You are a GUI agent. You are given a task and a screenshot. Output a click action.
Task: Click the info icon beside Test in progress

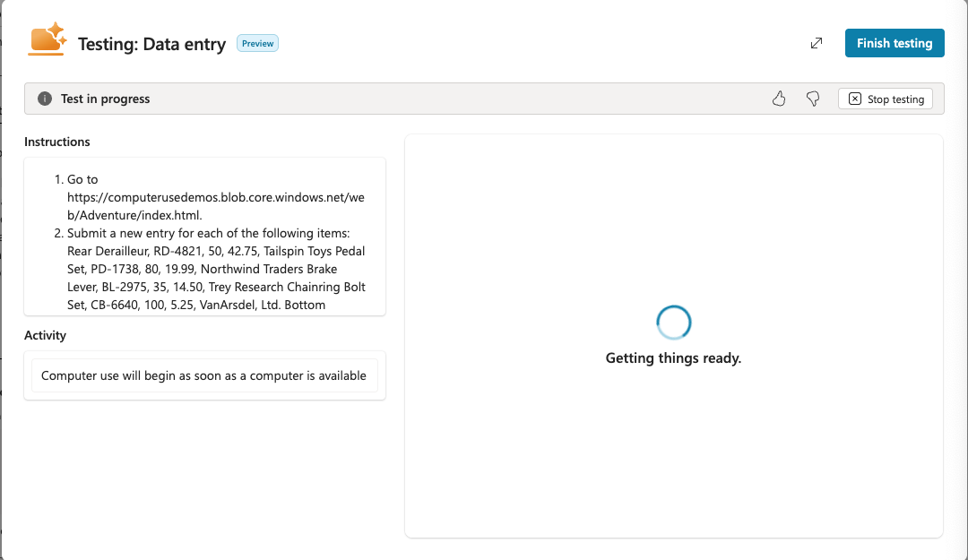[45, 99]
